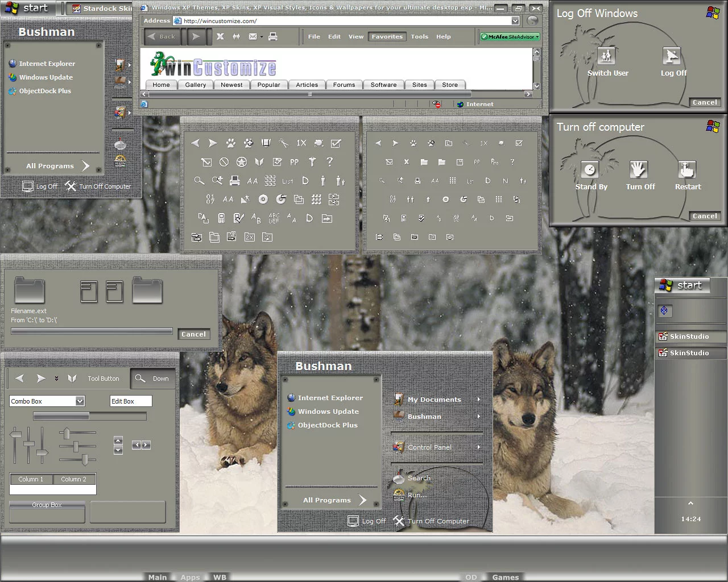728x582 pixels.
Task: Toggle the pressed Down search tool button
Action: [152, 379]
